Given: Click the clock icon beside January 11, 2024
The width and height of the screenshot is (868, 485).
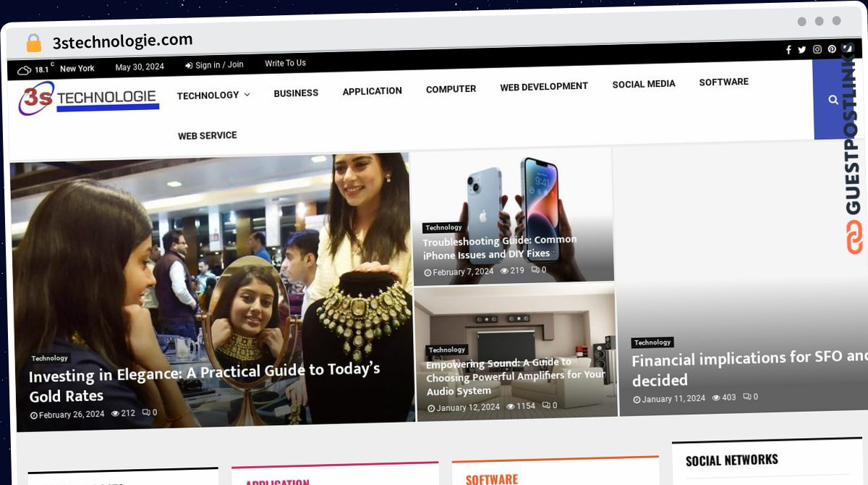Looking at the screenshot, I should pyautogui.click(x=637, y=400).
